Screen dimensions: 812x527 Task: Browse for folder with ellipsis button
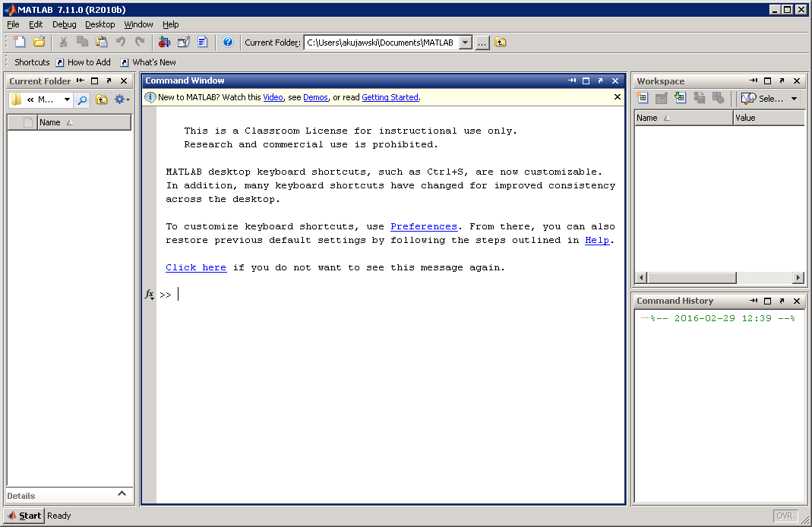(x=482, y=43)
